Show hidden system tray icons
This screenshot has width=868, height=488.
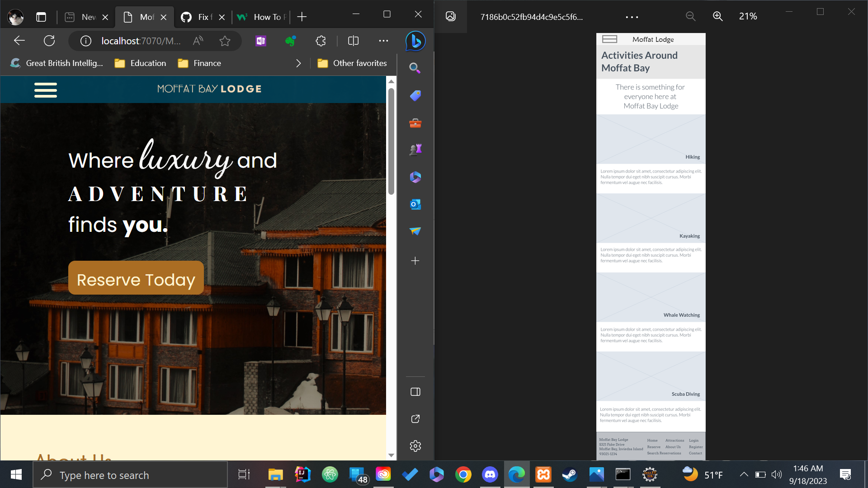tap(744, 474)
